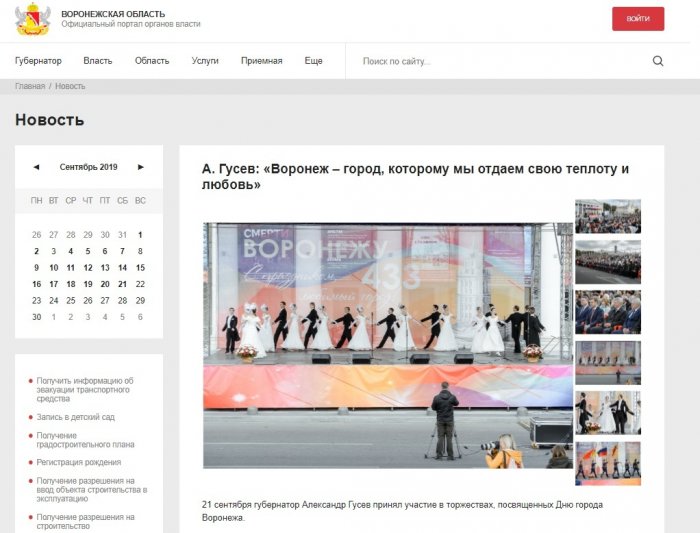Click the Voronezh region coat of arms logo
700x533 pixels.
(x=32, y=19)
